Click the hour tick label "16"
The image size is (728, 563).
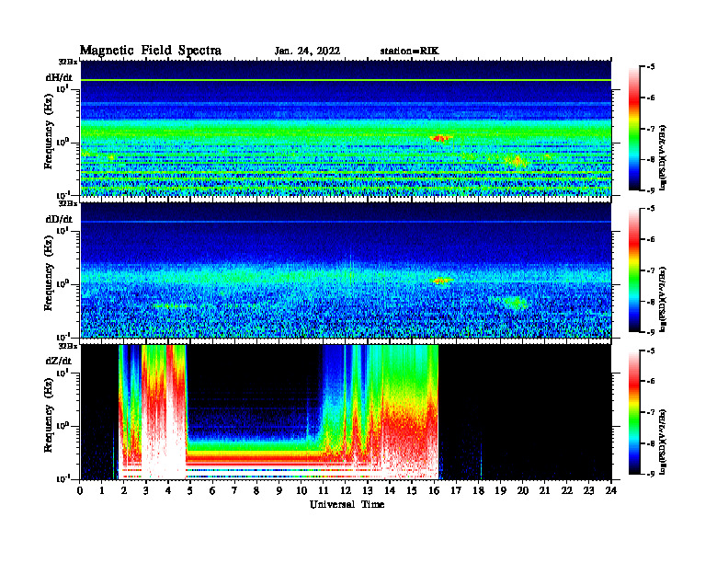click(x=434, y=490)
